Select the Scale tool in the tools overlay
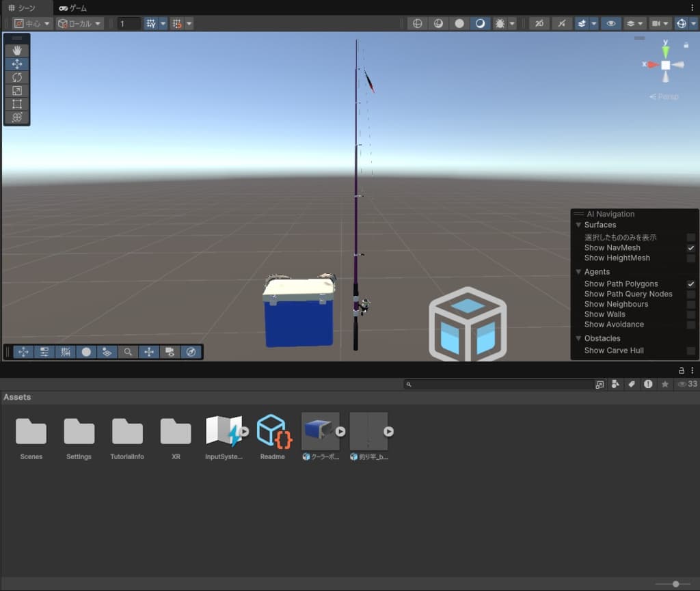This screenshot has width=700, height=591. point(17,90)
